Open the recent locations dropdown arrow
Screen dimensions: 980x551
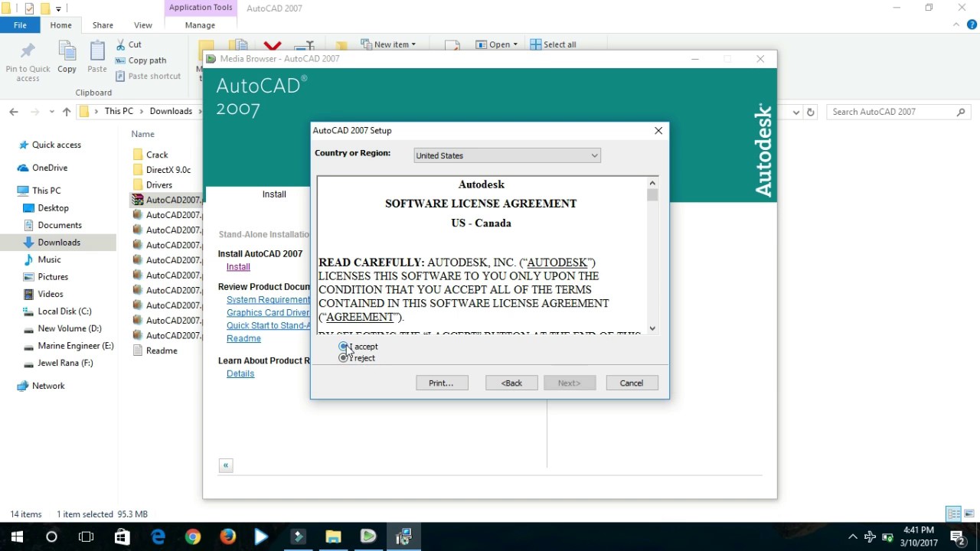[x=52, y=112]
